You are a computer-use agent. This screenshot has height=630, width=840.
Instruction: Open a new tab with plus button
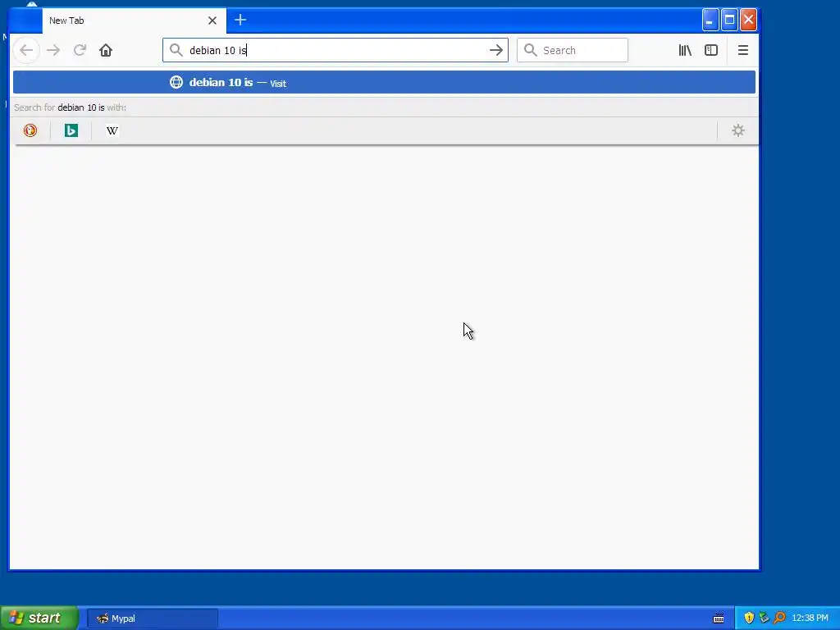240,21
